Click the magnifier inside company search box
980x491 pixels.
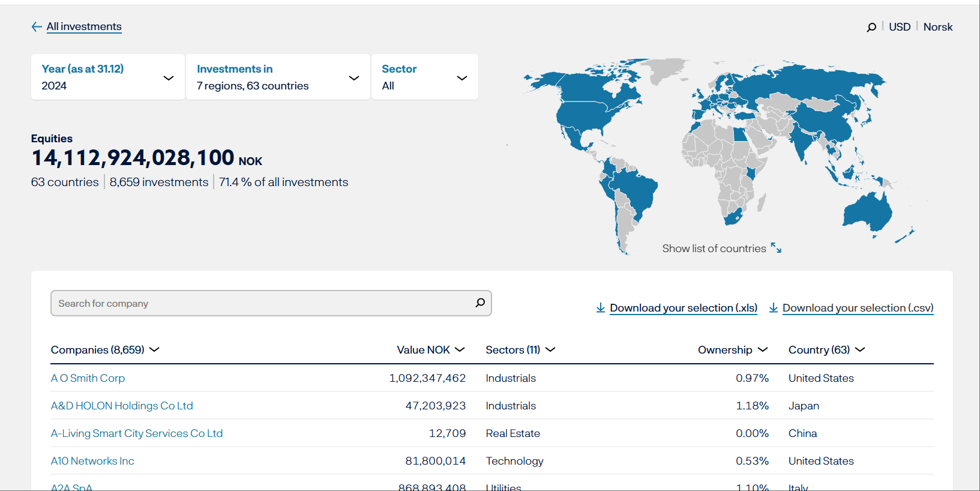click(480, 303)
